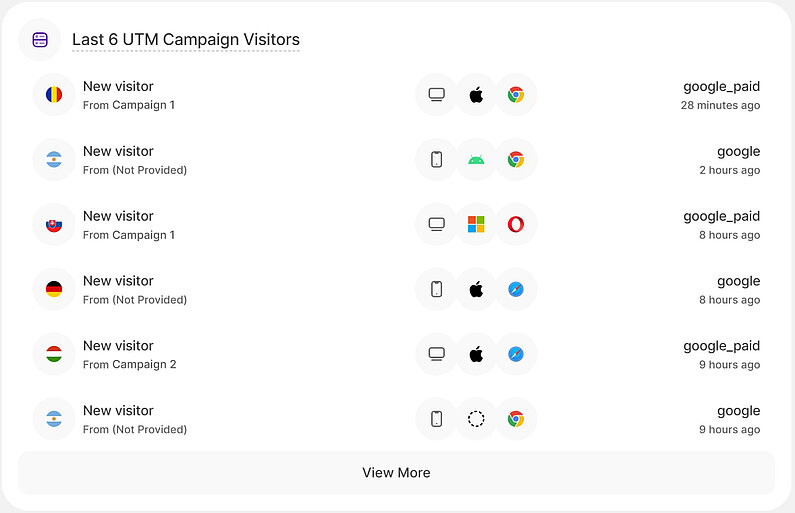This screenshot has width=795, height=513.
Task: Click the unknown OS dashed circle icon
Action: (x=476, y=419)
